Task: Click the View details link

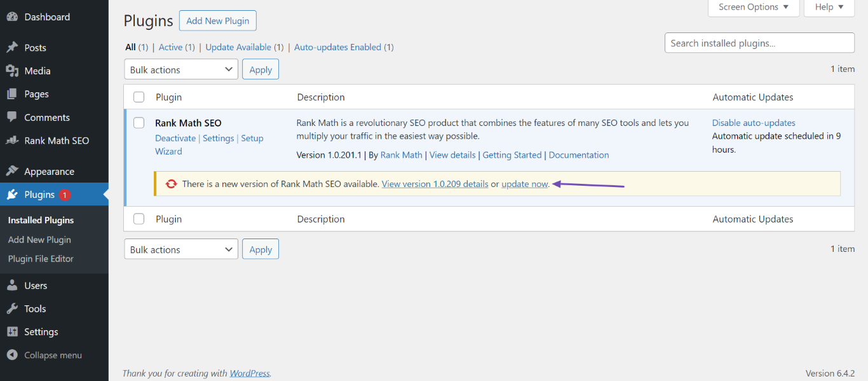Action: pyautogui.click(x=452, y=155)
